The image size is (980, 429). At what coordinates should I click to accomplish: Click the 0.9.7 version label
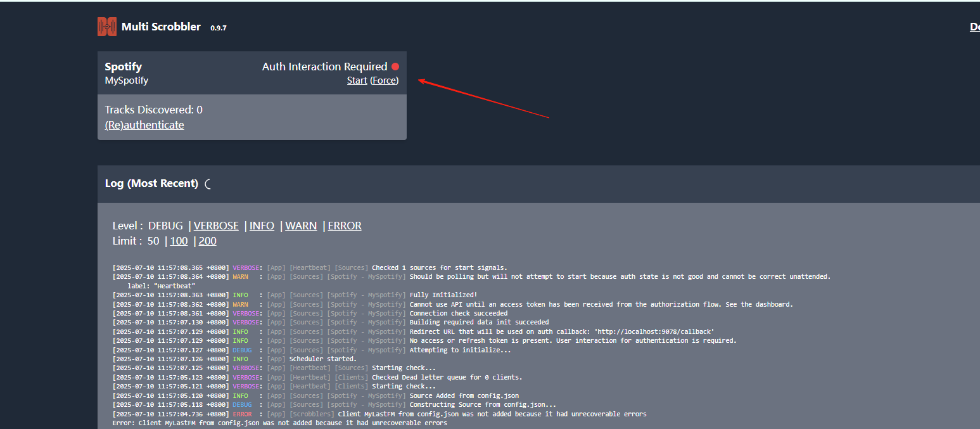pyautogui.click(x=219, y=28)
